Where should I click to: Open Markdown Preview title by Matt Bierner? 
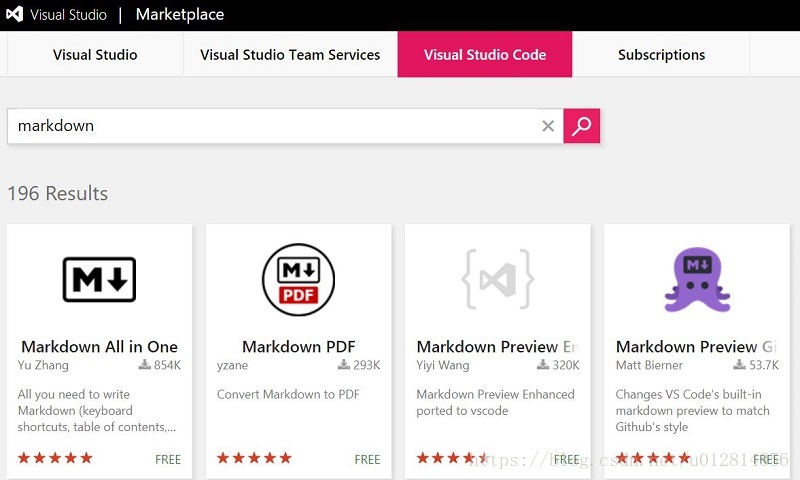696,347
